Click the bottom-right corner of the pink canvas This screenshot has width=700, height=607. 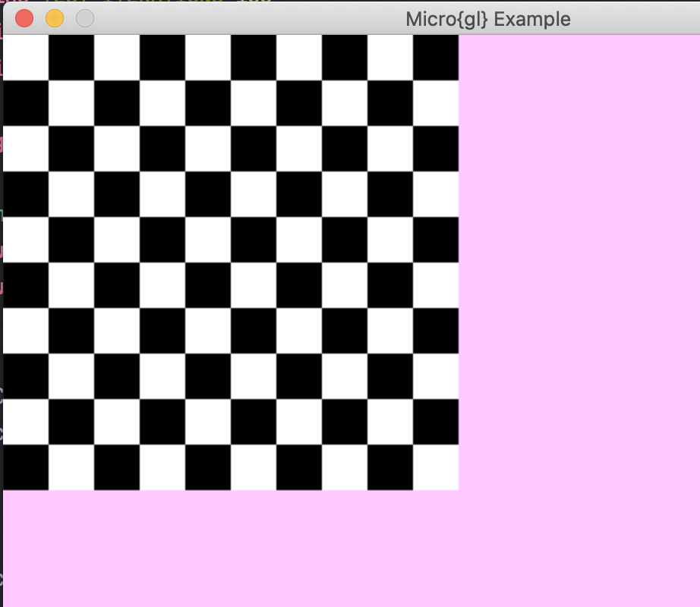point(683,592)
